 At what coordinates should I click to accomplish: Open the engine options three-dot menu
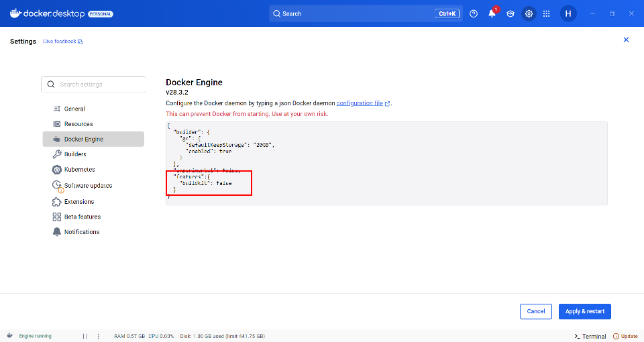pos(99,336)
